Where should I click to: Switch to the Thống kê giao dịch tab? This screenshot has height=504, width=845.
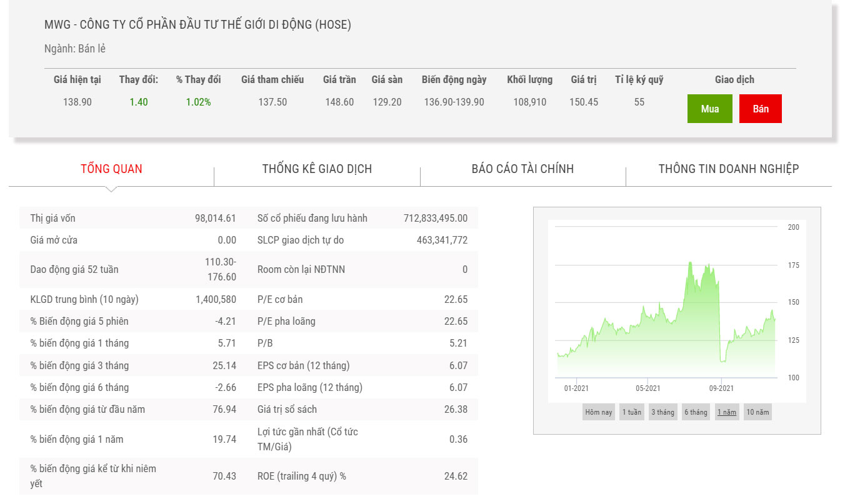(317, 169)
